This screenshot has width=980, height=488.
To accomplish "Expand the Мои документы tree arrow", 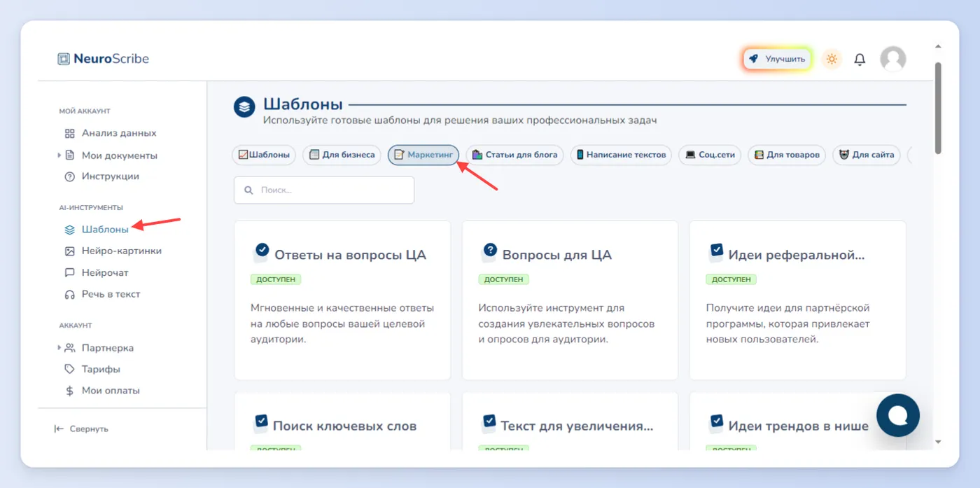I will tap(59, 155).
